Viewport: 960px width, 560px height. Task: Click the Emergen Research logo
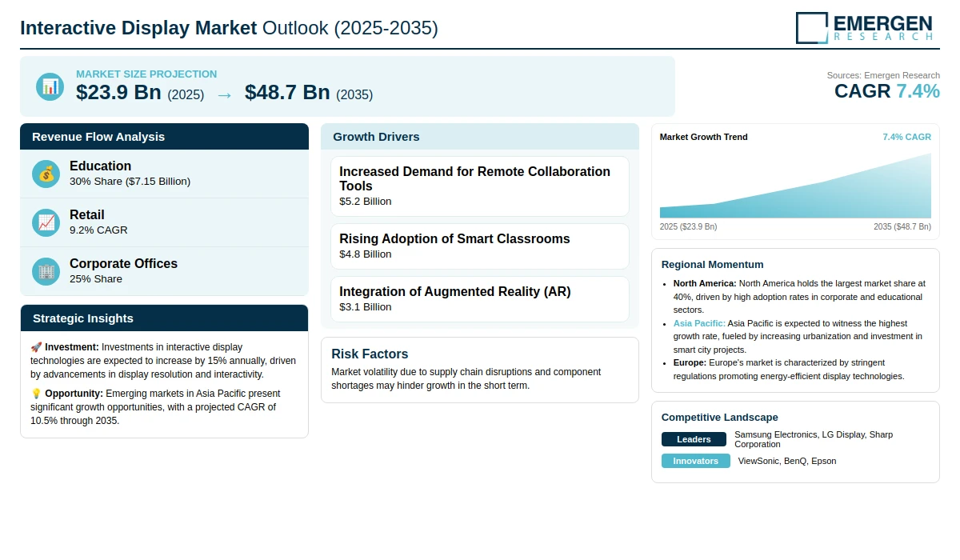click(865, 28)
